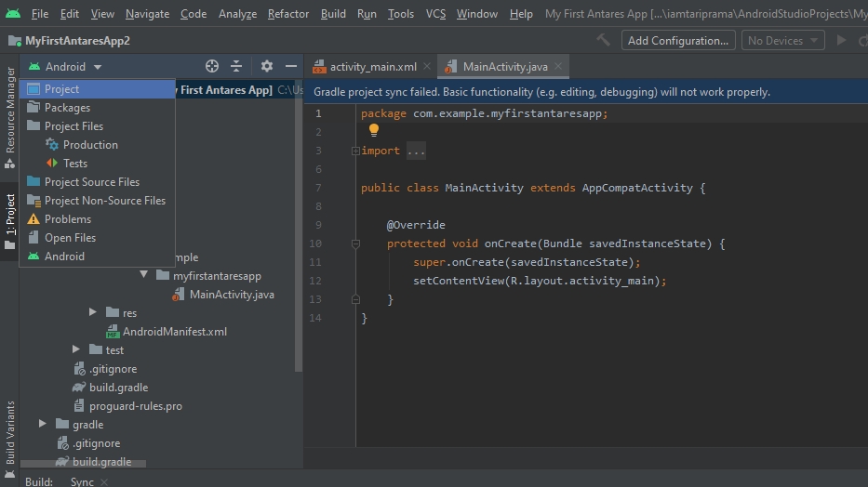Open Resource Manager side panel
Viewport: 868px width, 487px height.
click(x=10, y=110)
